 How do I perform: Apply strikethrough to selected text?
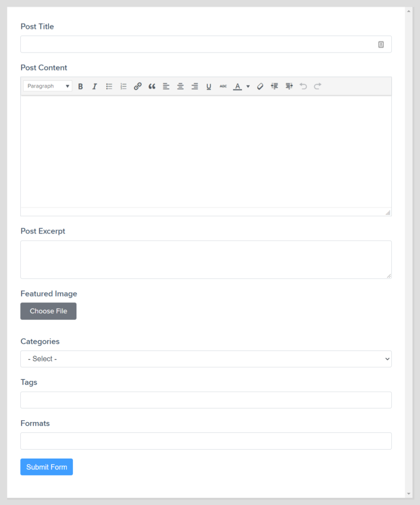223,86
